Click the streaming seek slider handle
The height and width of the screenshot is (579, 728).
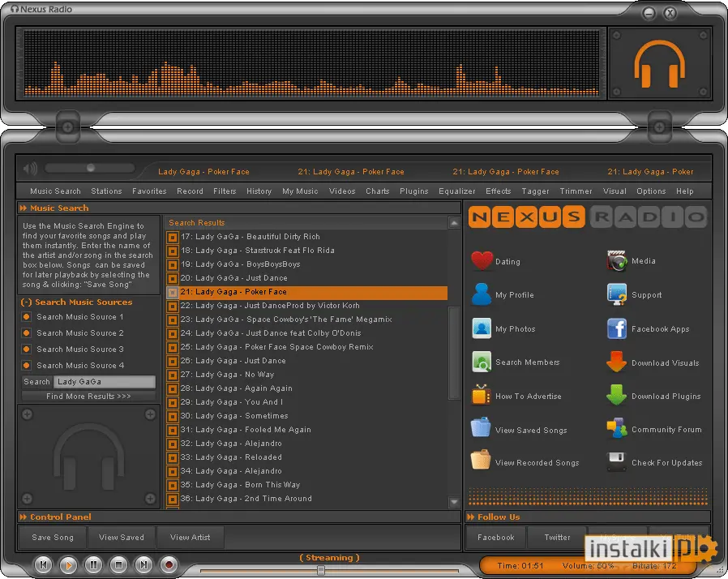(321, 570)
